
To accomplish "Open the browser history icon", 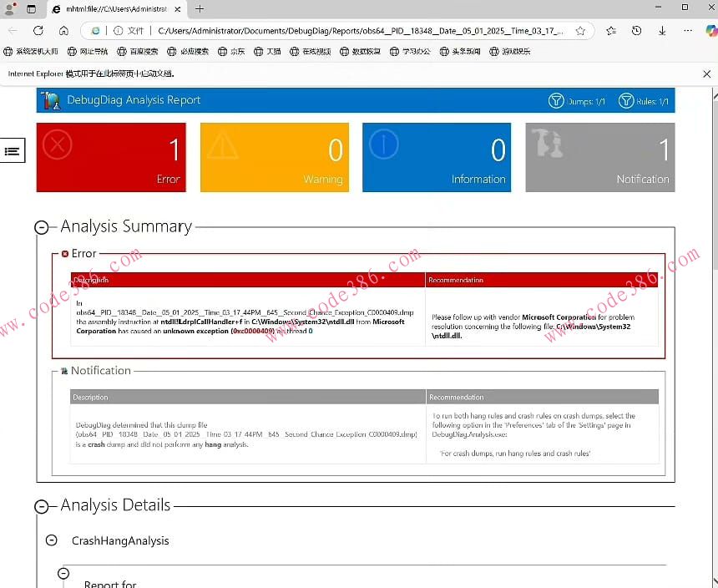I will [x=636, y=31].
